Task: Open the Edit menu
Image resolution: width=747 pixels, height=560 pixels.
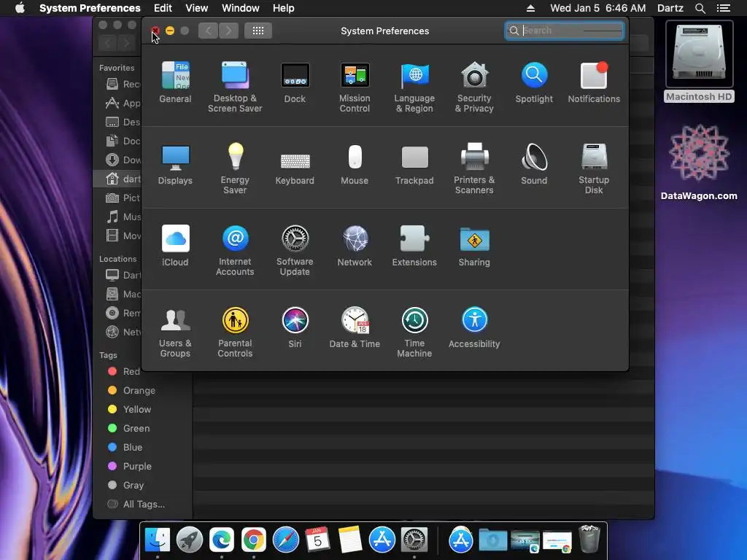Action: tap(163, 8)
